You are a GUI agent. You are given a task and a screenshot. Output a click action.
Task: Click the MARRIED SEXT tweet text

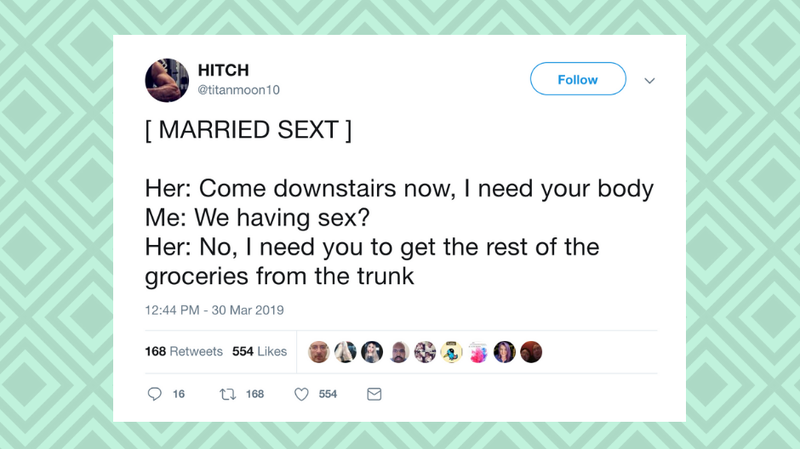248,130
